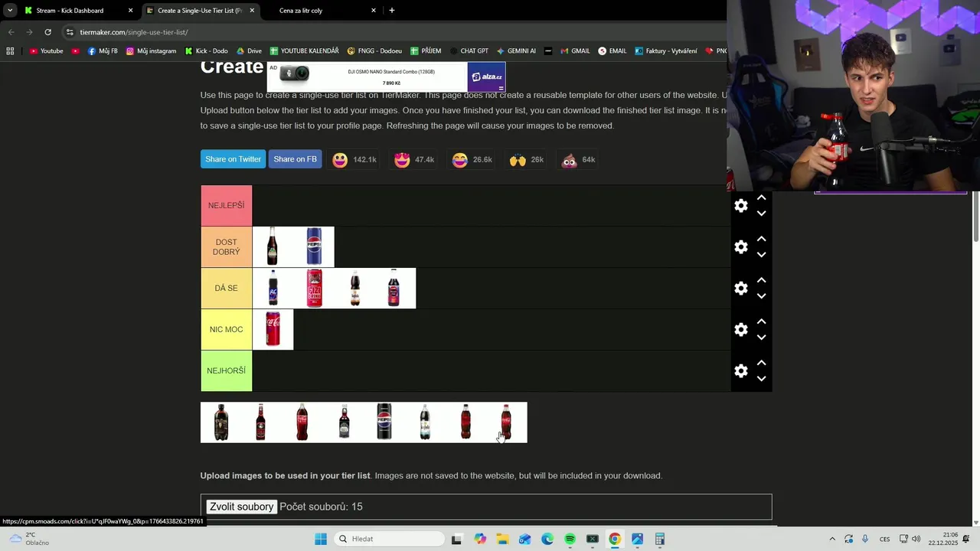The width and height of the screenshot is (980, 551).
Task: Click the volume speaker tray icon
Action: 916,539
